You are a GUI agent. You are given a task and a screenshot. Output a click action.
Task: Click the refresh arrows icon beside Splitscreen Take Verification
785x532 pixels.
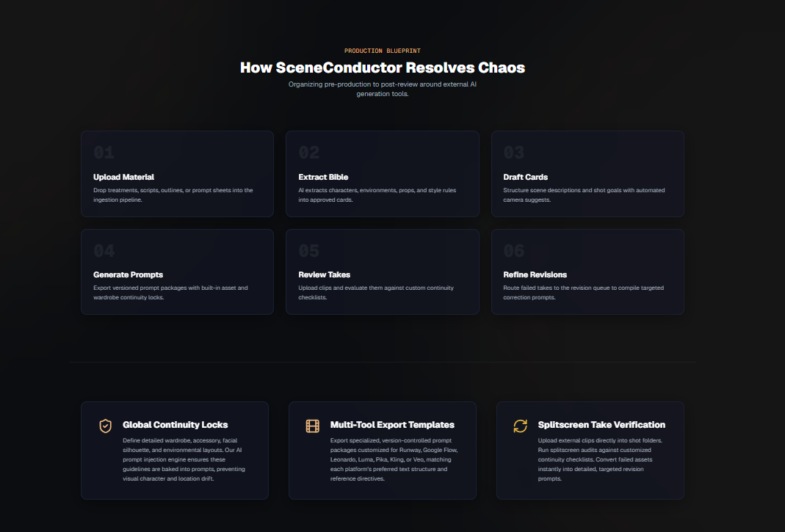tap(520, 426)
